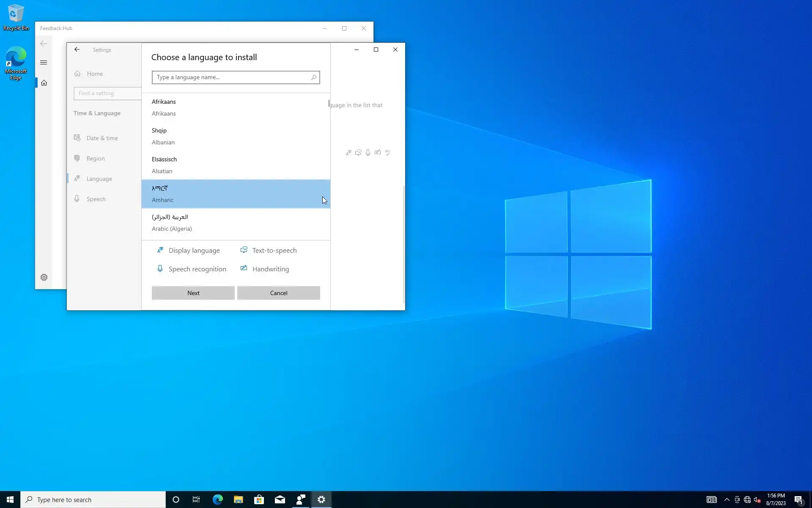Open Feedback Hub hamburger menu
Viewport: 812px width, 508px height.
point(44,63)
